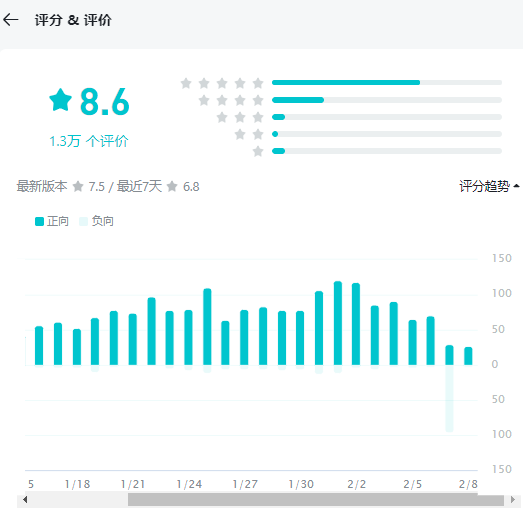Click the 2/5 axis label

click(x=412, y=484)
